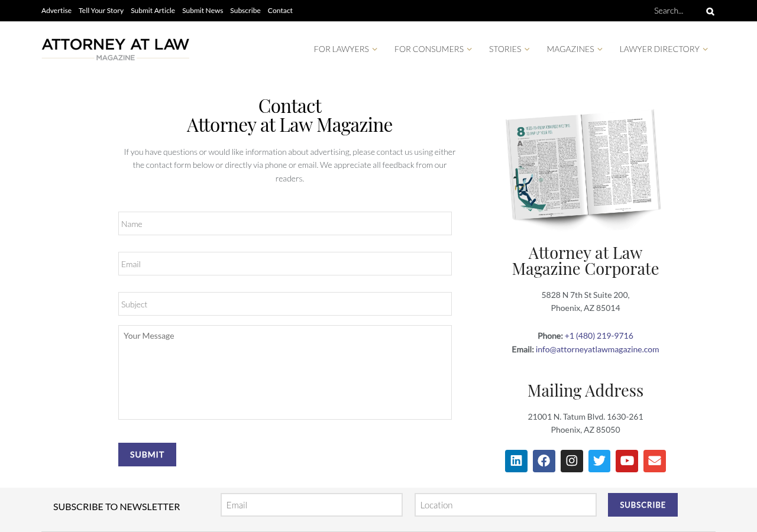
Task: Expand the Stories menu
Action: click(509, 49)
